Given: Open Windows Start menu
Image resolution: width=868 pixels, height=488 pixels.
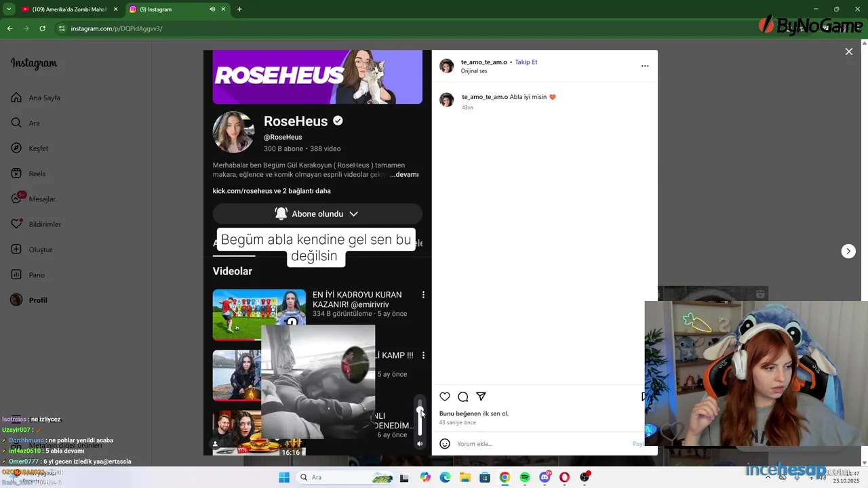Looking at the screenshot, I should [x=283, y=477].
